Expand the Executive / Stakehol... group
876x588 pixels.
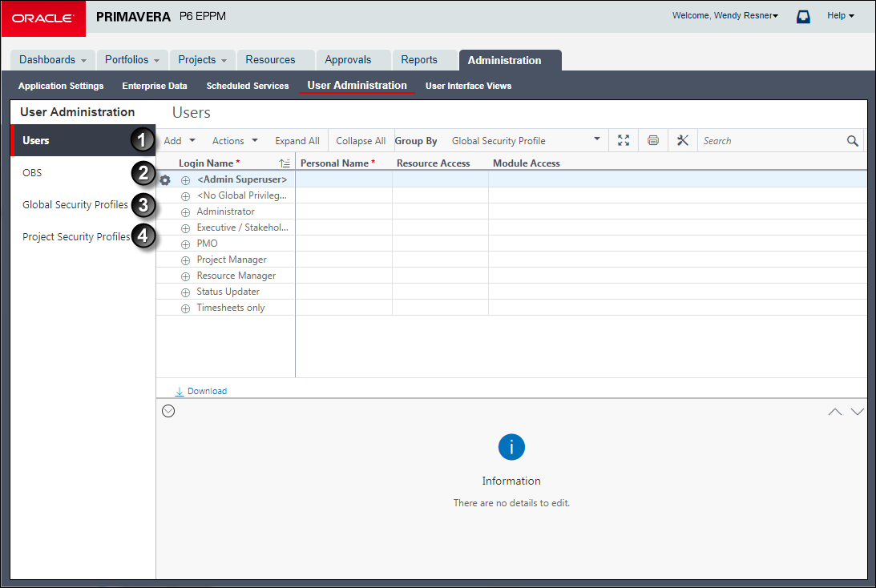coord(185,228)
